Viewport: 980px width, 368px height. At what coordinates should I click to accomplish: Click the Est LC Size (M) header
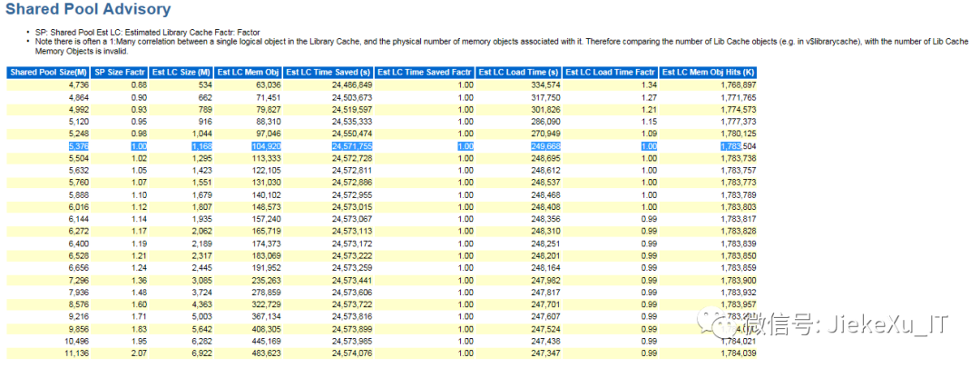(181, 72)
